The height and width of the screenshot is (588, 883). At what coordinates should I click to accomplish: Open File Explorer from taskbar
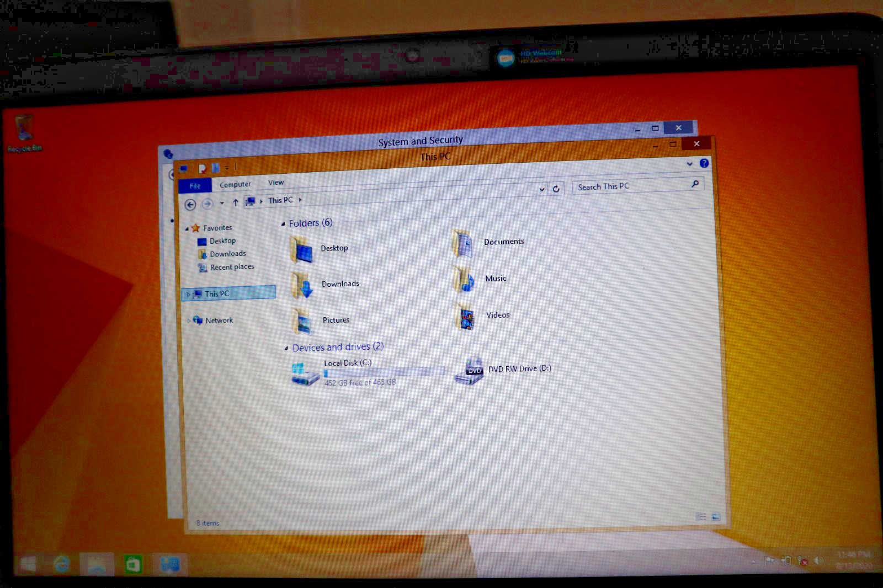pyautogui.click(x=97, y=564)
